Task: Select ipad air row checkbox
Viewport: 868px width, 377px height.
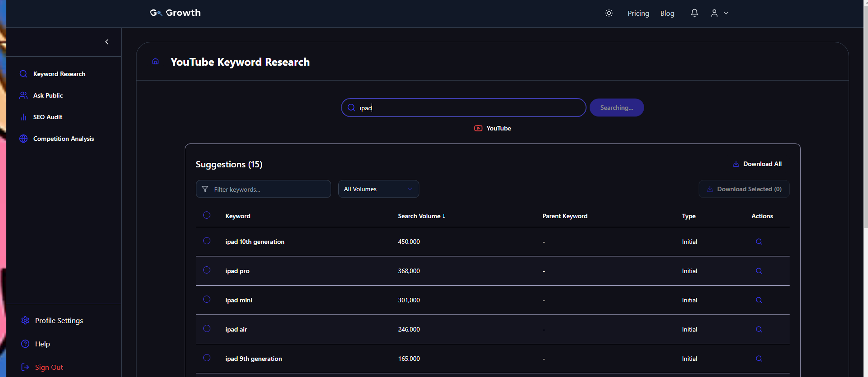Action: (x=207, y=328)
